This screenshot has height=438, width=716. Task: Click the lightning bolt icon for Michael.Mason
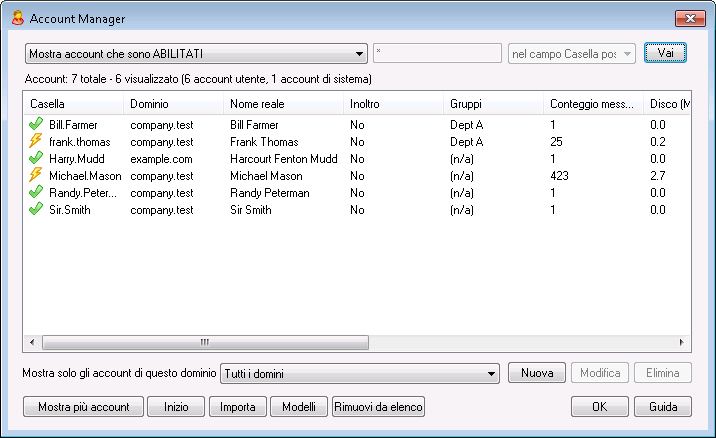tap(36, 175)
